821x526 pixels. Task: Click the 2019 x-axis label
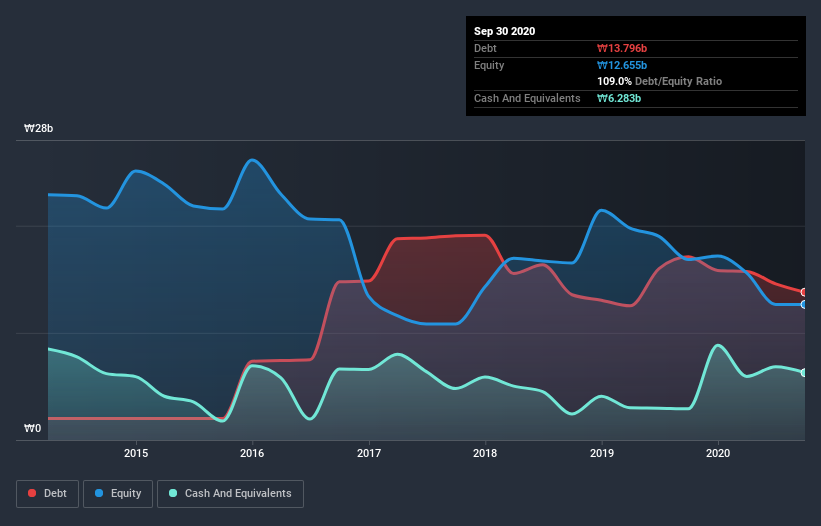[x=602, y=453]
